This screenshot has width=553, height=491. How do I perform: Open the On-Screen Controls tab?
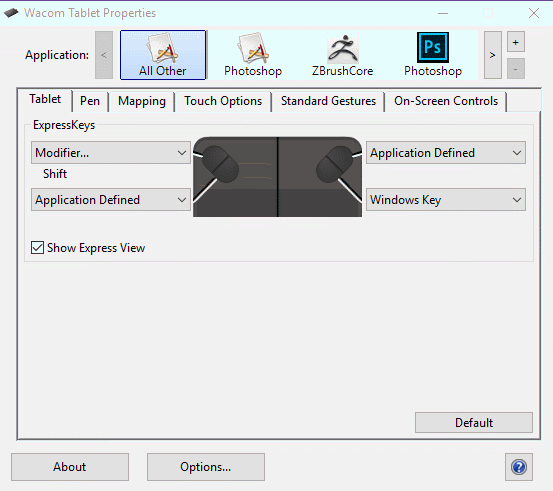(x=446, y=101)
